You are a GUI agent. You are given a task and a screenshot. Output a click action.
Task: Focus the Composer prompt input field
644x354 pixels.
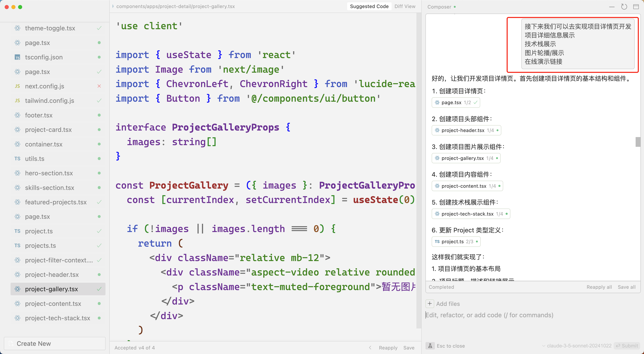coord(532,315)
